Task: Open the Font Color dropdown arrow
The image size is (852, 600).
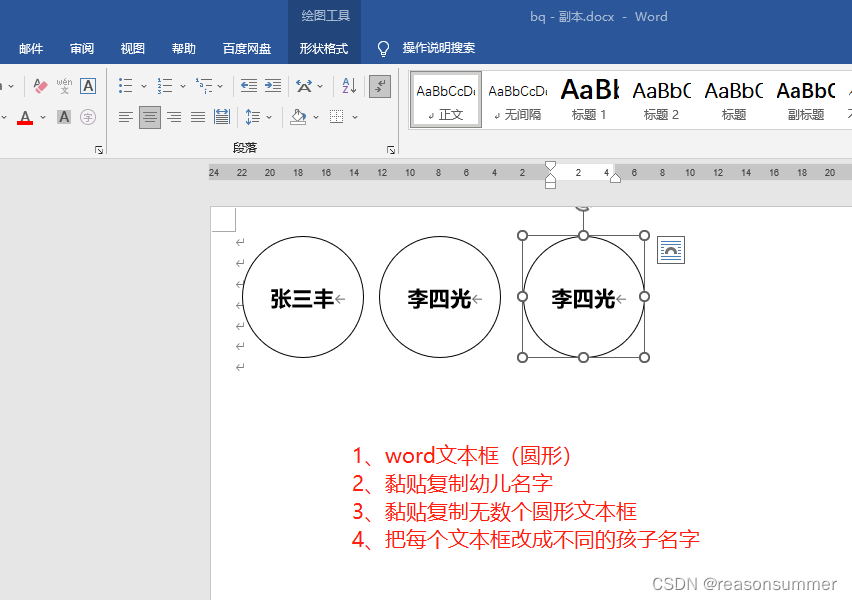Action: (x=43, y=116)
